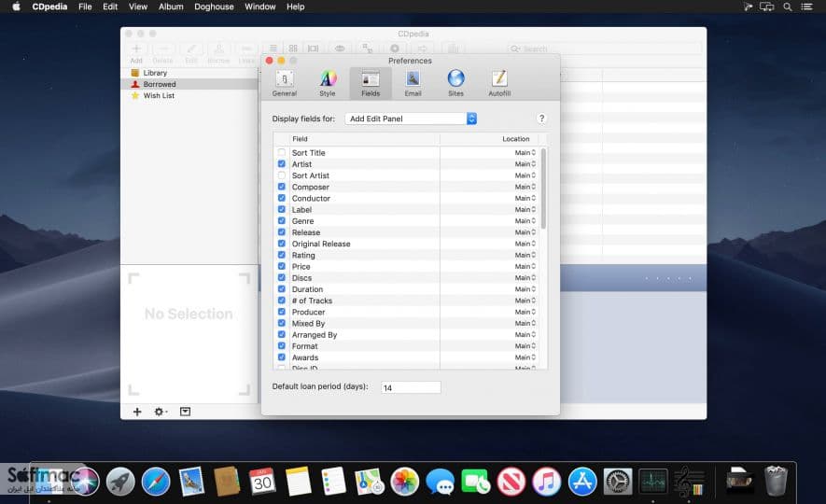Change Location popup for Artist row
This screenshot has width=826, height=504.
pyautogui.click(x=525, y=163)
